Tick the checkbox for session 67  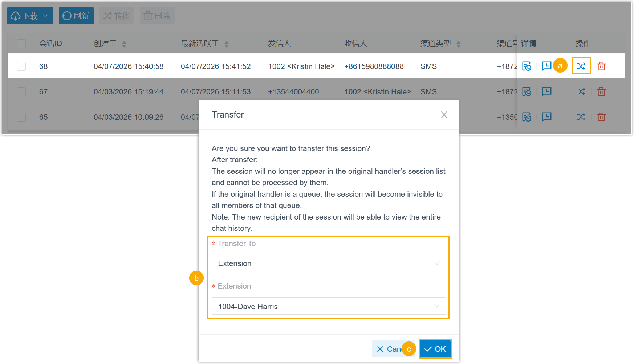point(21,92)
